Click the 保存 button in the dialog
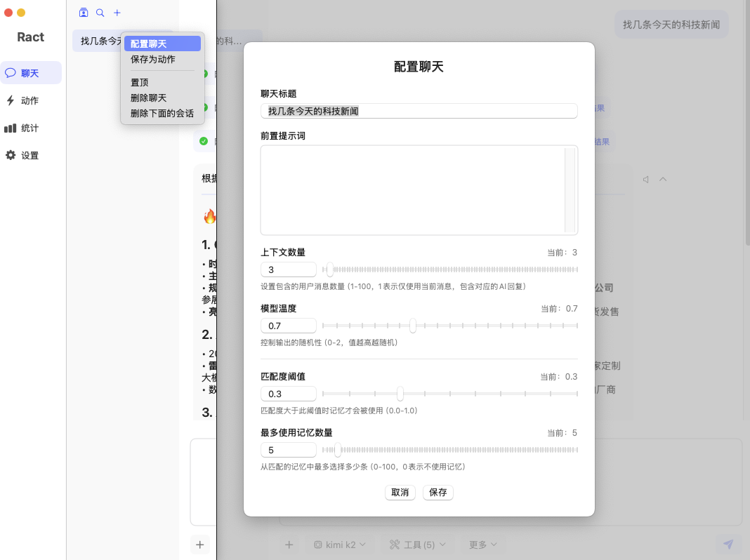This screenshot has height=560, width=750. (x=438, y=493)
